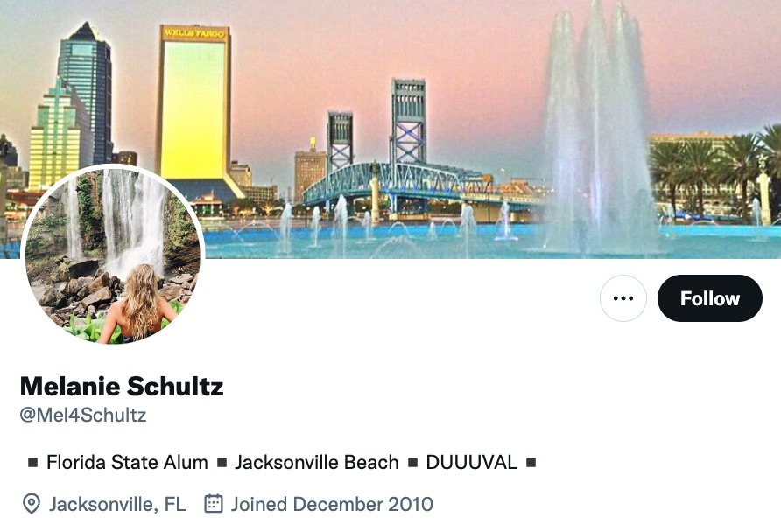The height and width of the screenshot is (532, 781).
Task: Click the Wells Fargo sign in banner
Action: 194,33
